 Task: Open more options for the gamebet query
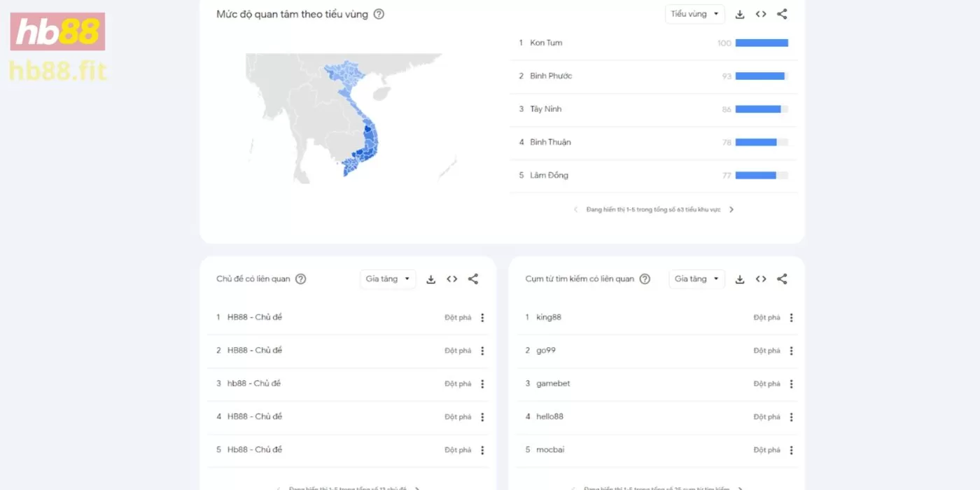coord(792,384)
